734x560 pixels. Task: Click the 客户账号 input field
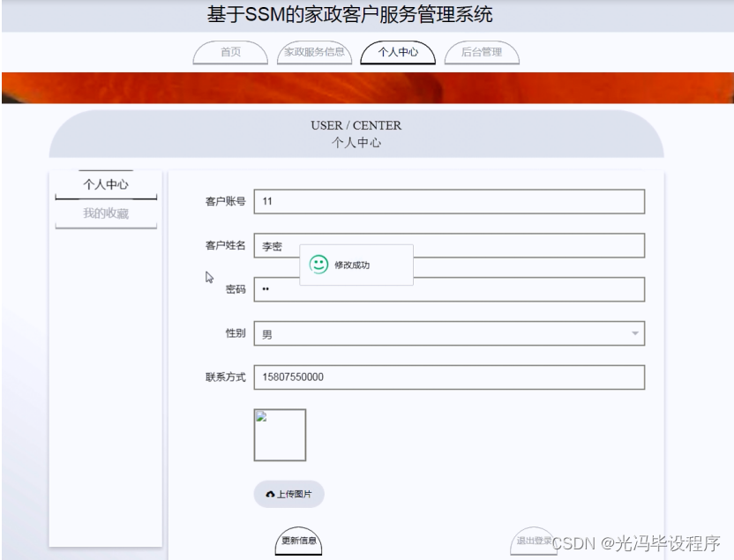tap(450, 201)
